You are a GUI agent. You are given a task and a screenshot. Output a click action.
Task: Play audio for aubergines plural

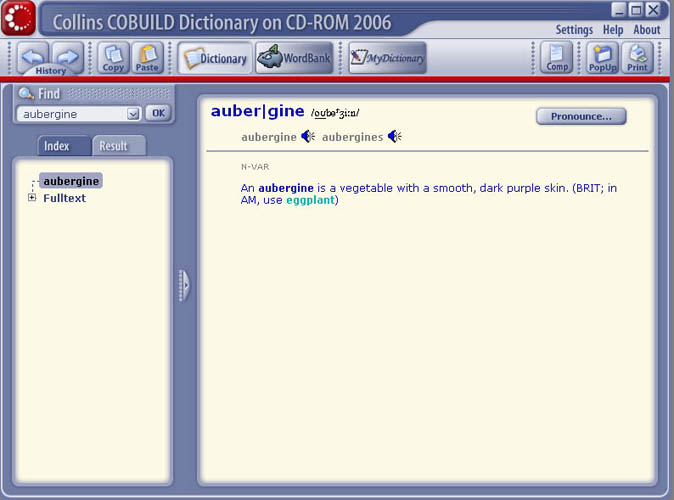pyautogui.click(x=395, y=137)
